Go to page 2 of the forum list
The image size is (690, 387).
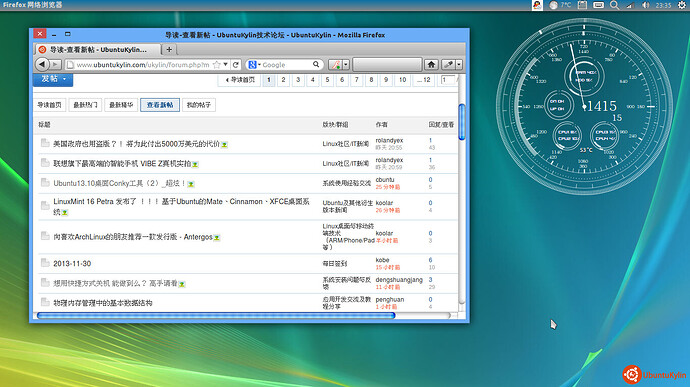(x=283, y=80)
